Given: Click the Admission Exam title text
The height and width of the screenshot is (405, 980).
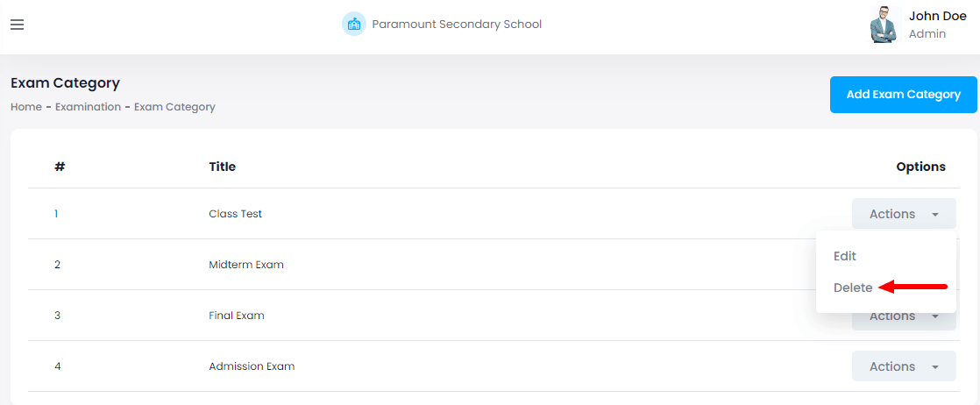Looking at the screenshot, I should click(252, 366).
